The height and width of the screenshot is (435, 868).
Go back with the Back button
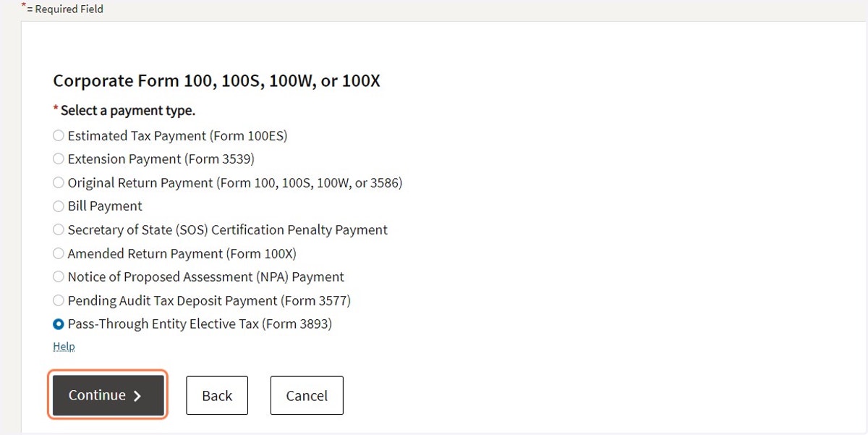(217, 395)
